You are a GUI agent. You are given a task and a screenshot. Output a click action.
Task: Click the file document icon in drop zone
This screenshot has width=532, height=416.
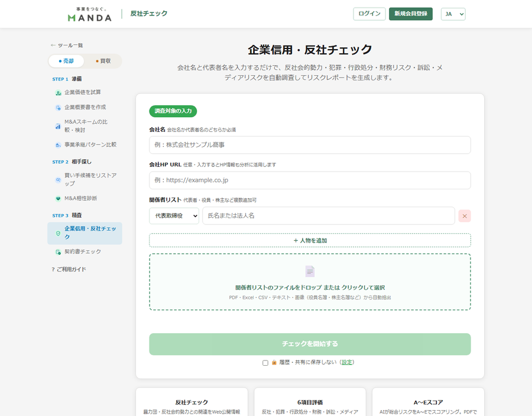pos(310,272)
